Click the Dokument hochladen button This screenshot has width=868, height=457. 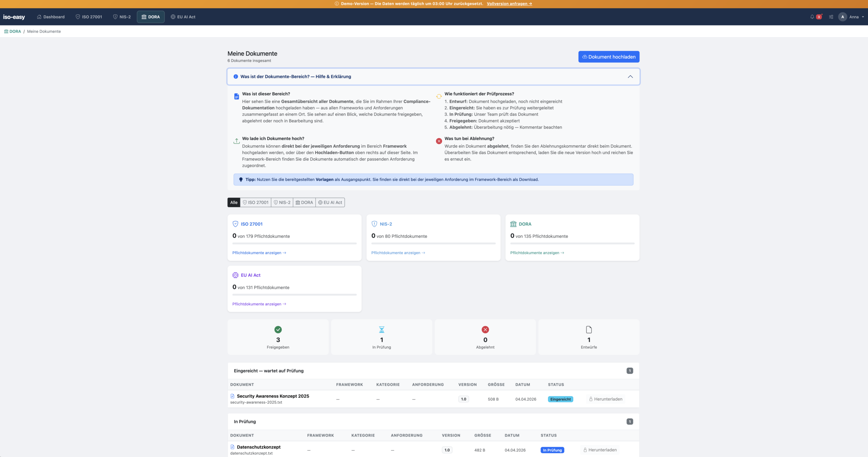click(609, 57)
